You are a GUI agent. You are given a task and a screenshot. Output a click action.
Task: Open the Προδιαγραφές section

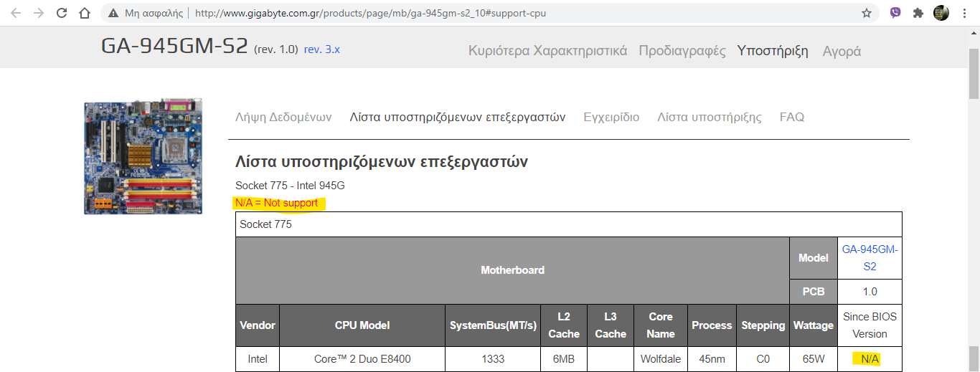682,51
